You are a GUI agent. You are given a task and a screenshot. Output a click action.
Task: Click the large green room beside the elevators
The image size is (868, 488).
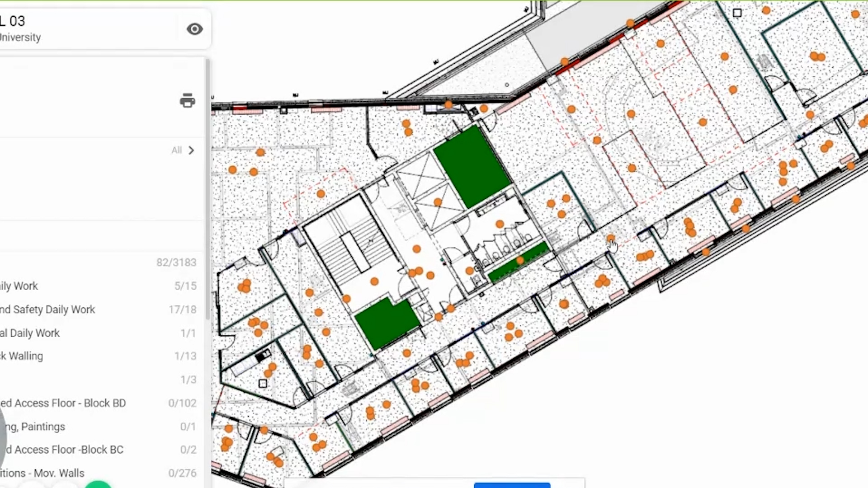pyautogui.click(x=472, y=166)
